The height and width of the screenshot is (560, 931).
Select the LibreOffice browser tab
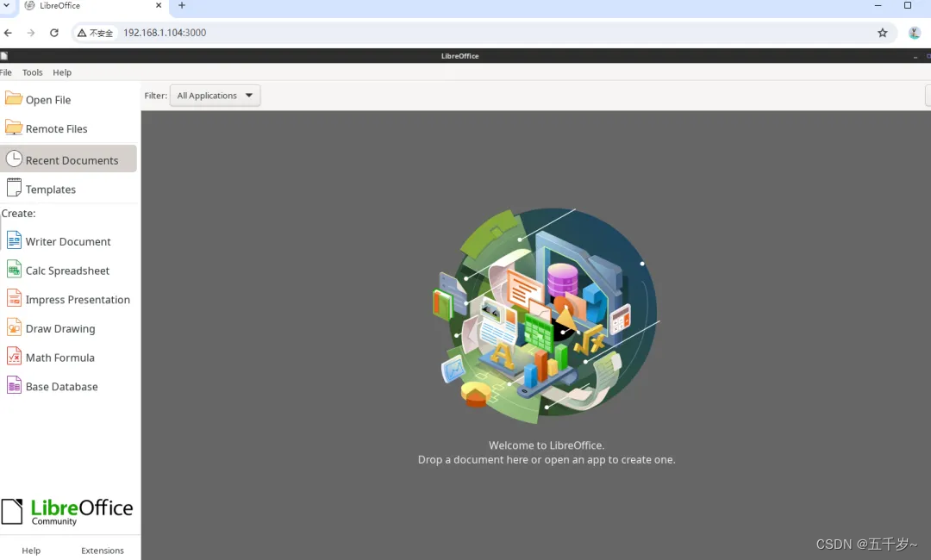pos(95,7)
